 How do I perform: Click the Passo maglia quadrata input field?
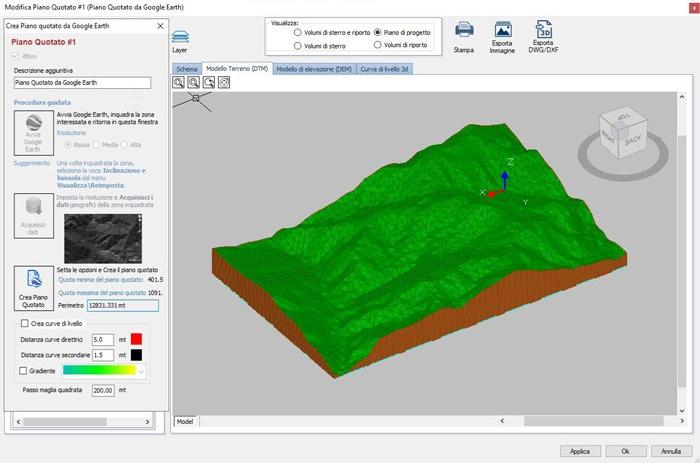[x=103, y=390]
